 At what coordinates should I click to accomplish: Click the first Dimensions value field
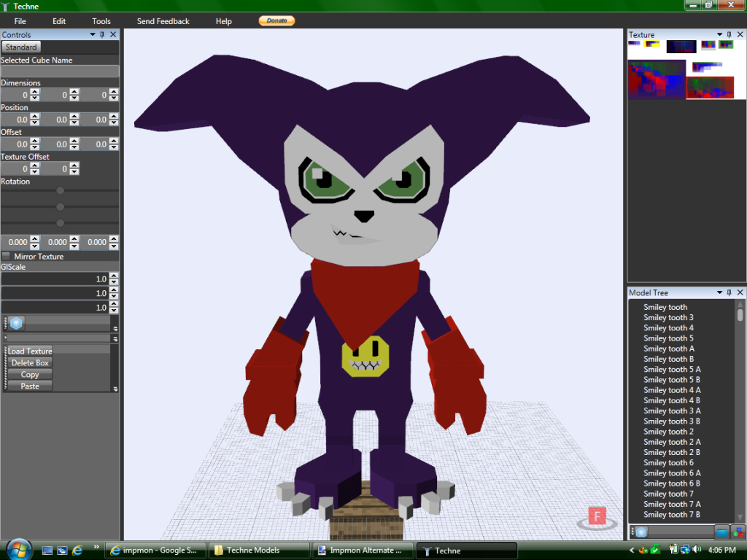[x=16, y=95]
